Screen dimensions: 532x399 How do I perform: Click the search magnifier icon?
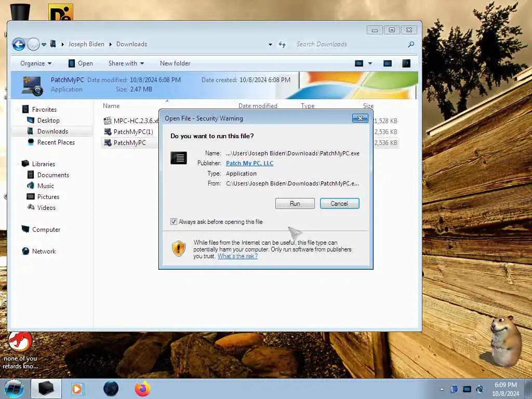tap(411, 44)
